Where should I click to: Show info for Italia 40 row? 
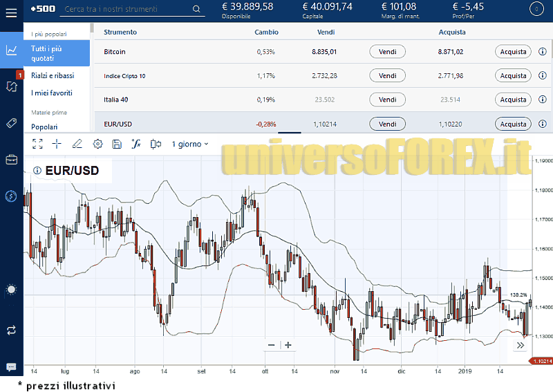pos(542,100)
